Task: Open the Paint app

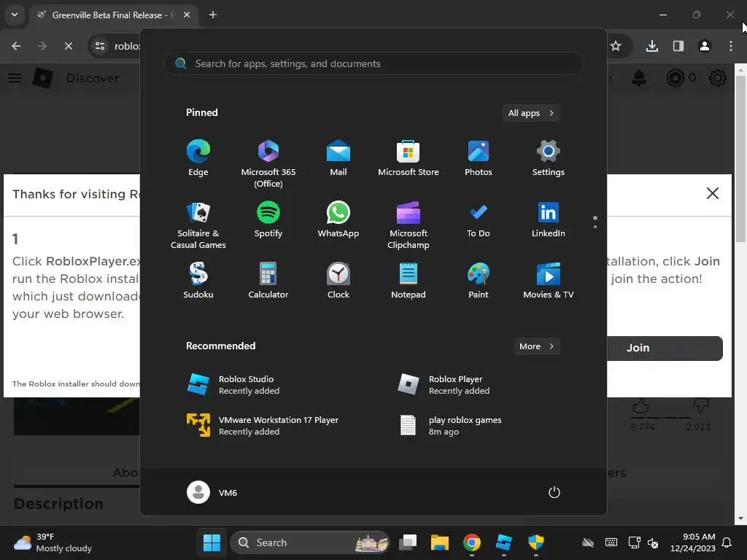Action: click(x=479, y=281)
